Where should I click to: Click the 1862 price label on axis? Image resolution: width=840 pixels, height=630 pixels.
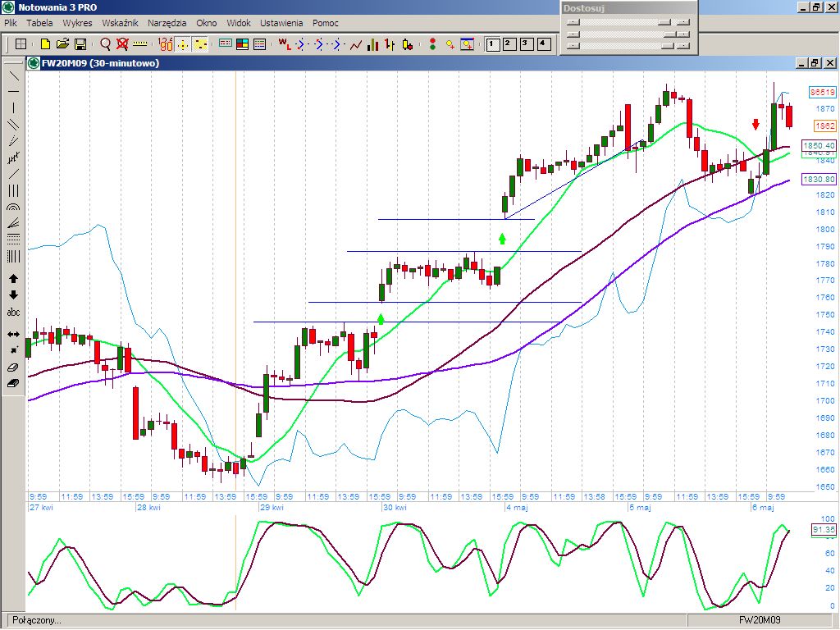[824, 126]
